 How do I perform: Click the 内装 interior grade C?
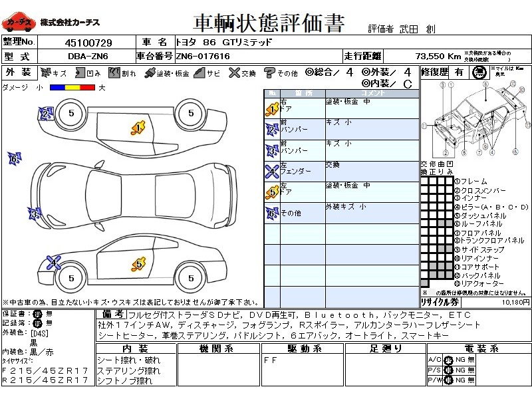tap(408, 84)
